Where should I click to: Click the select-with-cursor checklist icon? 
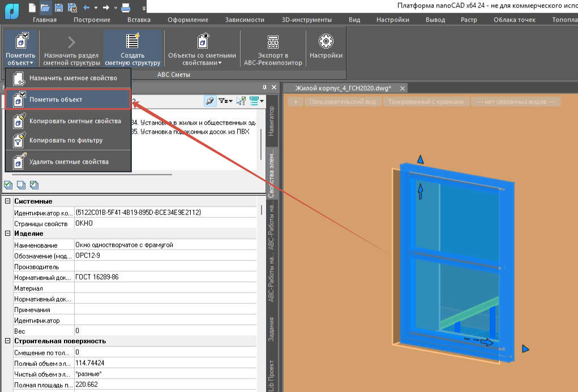tap(241, 101)
